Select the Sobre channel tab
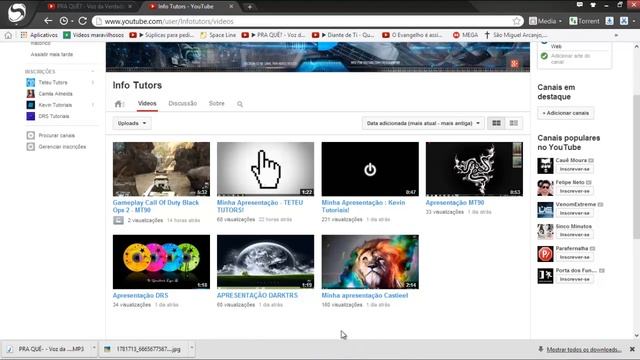 [216, 104]
